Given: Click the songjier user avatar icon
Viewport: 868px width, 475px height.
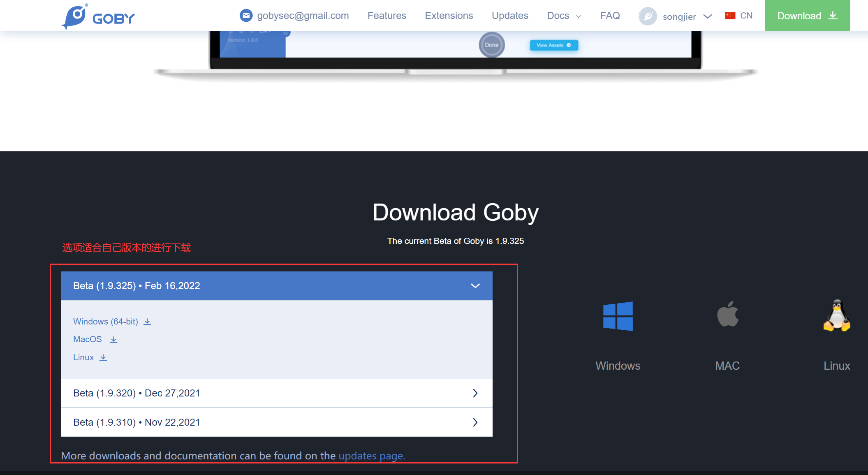Looking at the screenshot, I should coord(648,16).
